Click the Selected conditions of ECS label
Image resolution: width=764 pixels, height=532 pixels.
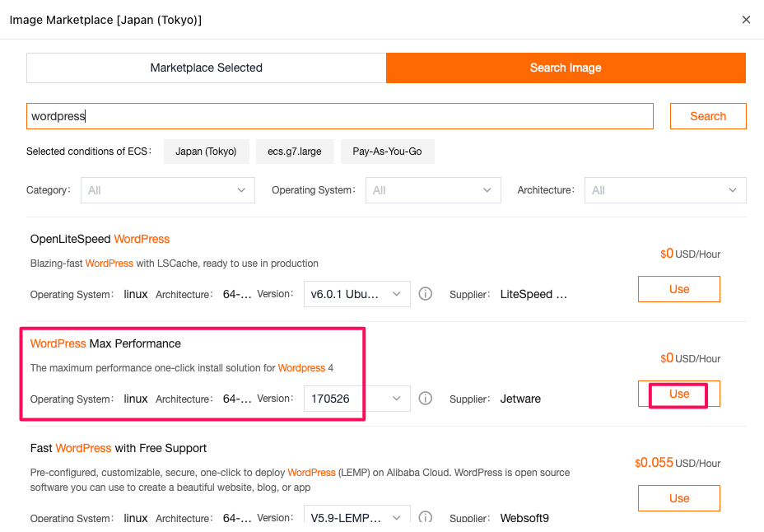89,152
